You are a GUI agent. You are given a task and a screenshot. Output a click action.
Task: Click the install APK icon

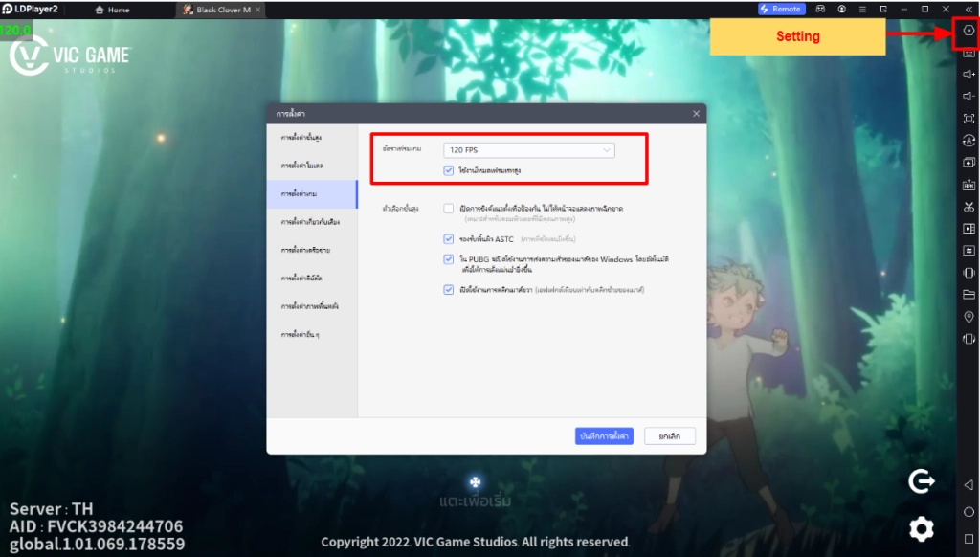[x=969, y=184]
